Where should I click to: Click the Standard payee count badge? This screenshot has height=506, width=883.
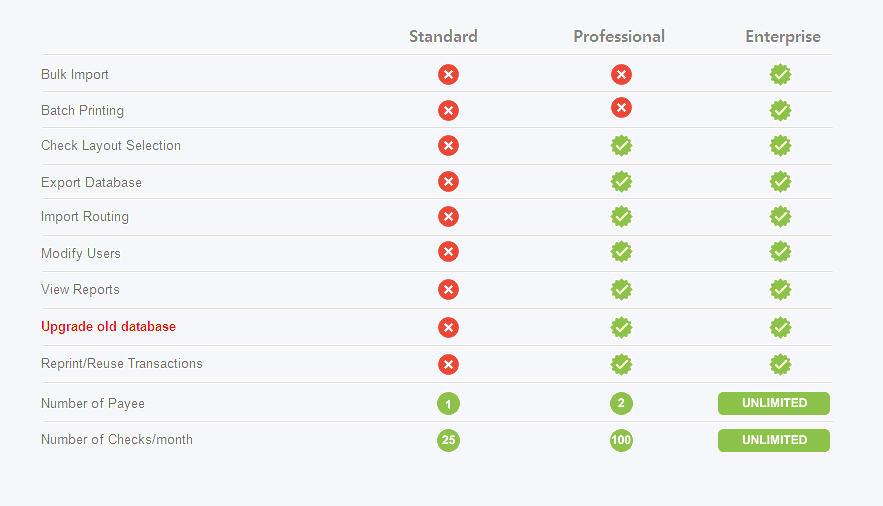point(448,404)
